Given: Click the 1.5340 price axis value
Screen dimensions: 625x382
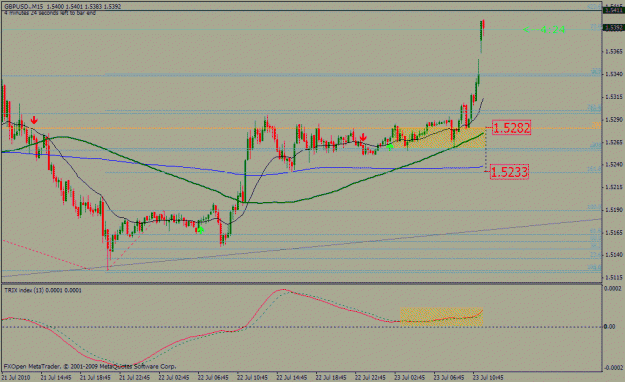Looking at the screenshot, I should click(x=613, y=74).
